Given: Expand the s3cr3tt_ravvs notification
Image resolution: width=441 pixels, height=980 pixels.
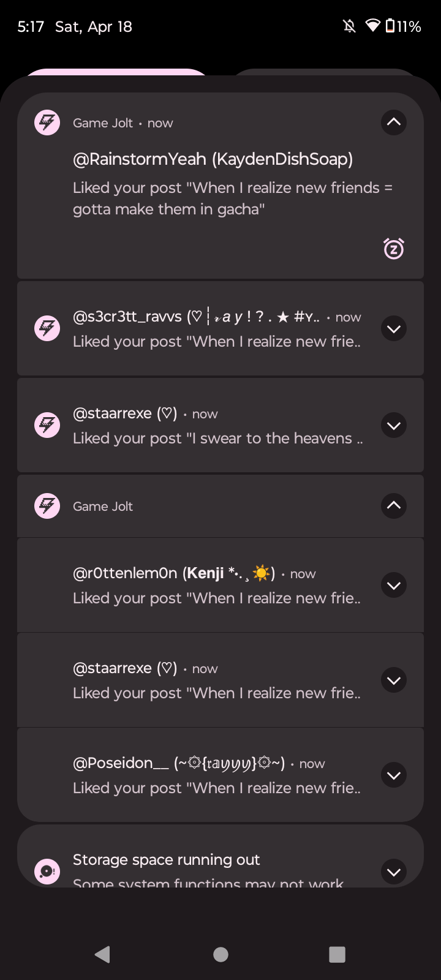Looking at the screenshot, I should (394, 329).
